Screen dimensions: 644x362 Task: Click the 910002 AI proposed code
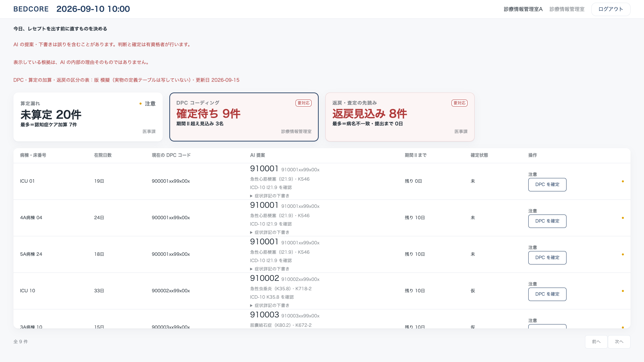[265, 278]
